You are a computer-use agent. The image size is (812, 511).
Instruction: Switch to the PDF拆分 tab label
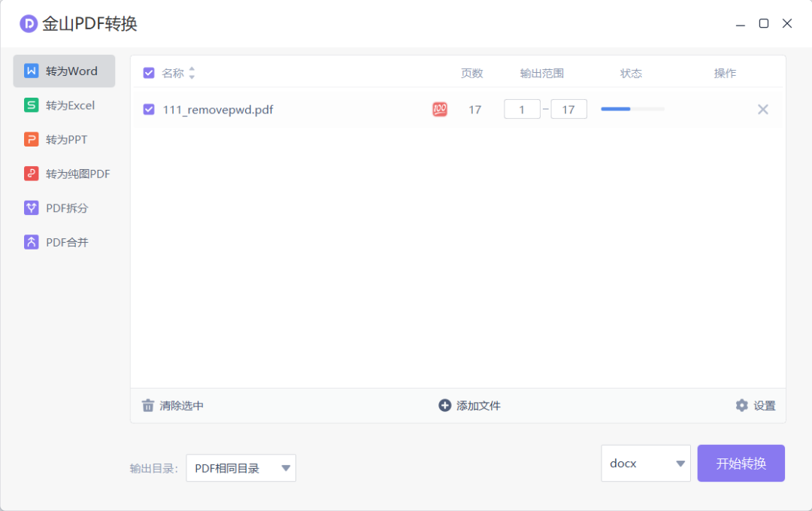[67, 208]
